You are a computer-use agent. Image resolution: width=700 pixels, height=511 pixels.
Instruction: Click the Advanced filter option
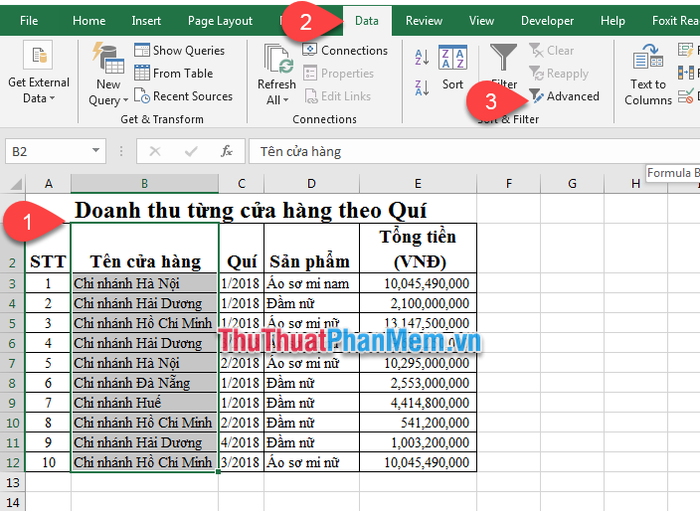564,96
